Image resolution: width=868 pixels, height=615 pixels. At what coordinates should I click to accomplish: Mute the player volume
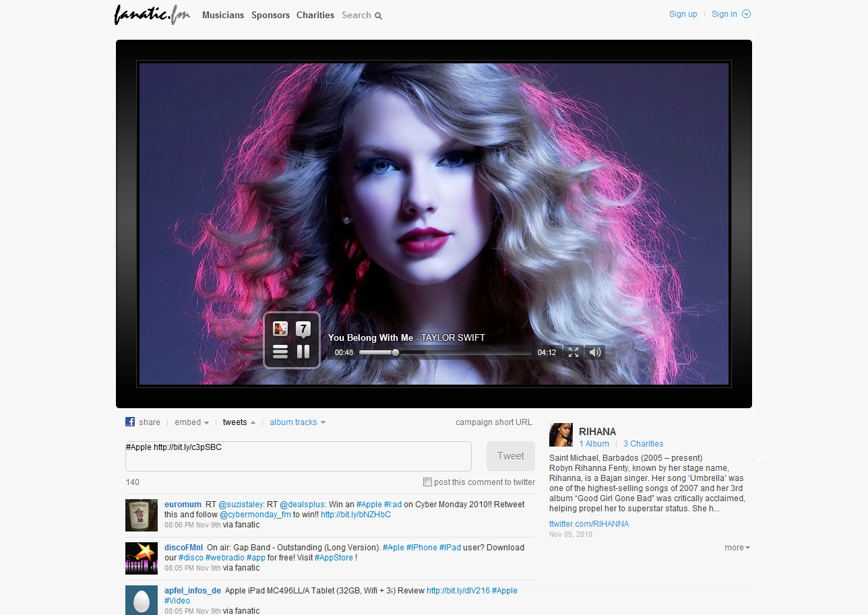(594, 352)
